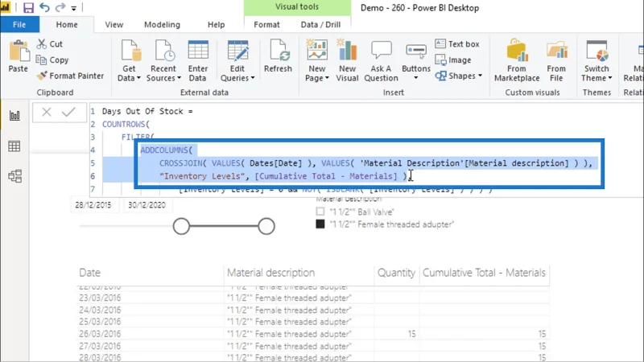Image resolution: width=644 pixels, height=362 pixels.
Task: Sort by Cumulative Total - Materials header
Action: [485, 273]
